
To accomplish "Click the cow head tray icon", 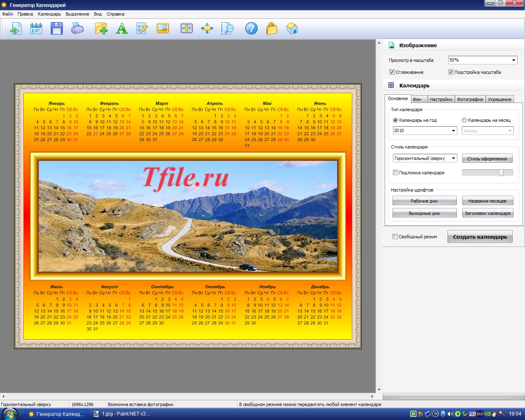I will point(495,414).
